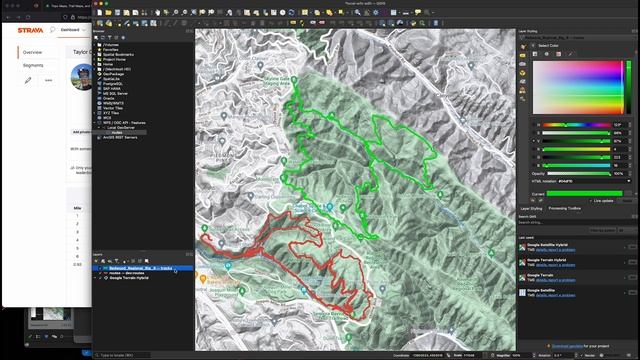This screenshot has width=640, height=360.
Task: Click the Save Project icon
Action: click(117, 13)
